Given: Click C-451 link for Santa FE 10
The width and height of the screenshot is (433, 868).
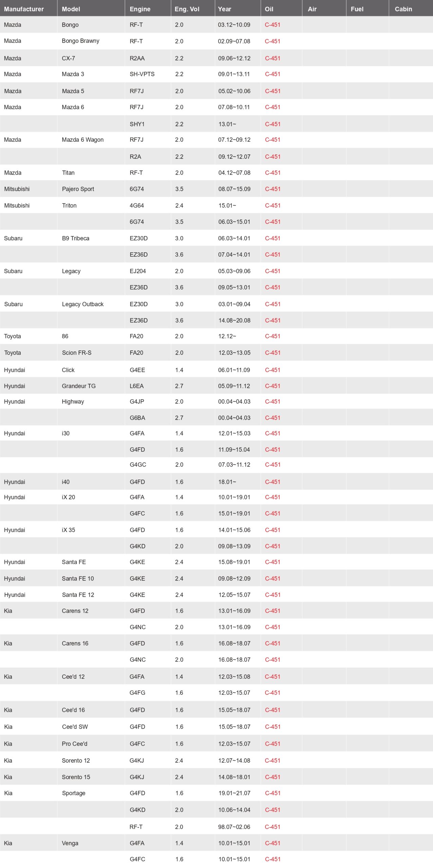Looking at the screenshot, I should click(272, 579).
